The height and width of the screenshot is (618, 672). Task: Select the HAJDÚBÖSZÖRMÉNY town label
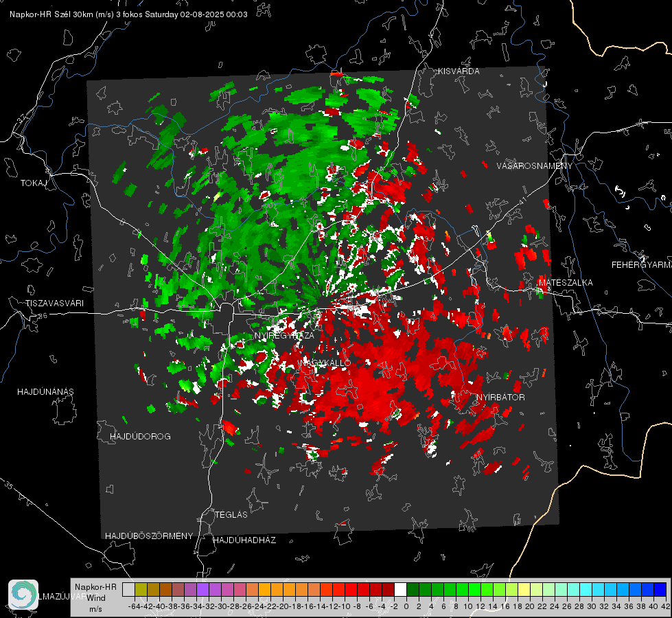click(149, 536)
